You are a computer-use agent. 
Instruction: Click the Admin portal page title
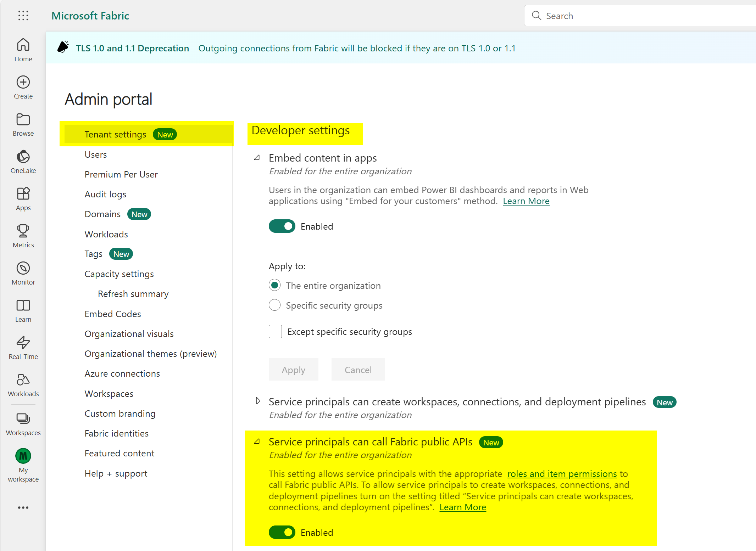109,99
